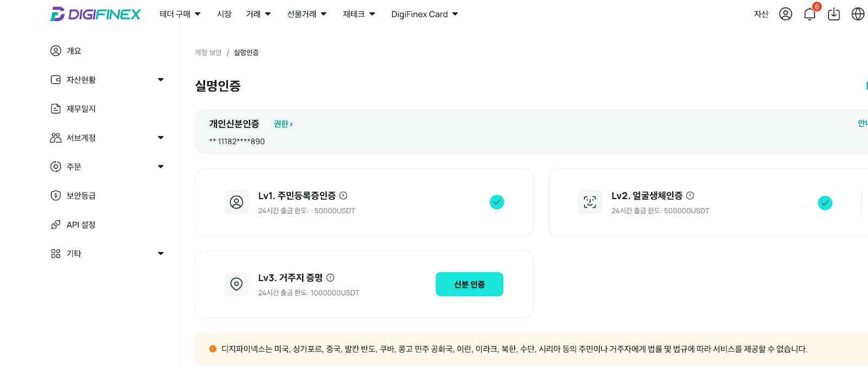
Task: Open the DigiFinex Card dropdown
Action: (x=424, y=14)
